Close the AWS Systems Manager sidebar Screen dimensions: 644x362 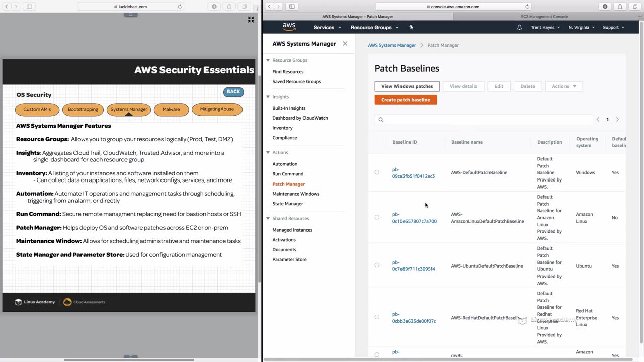click(x=345, y=44)
